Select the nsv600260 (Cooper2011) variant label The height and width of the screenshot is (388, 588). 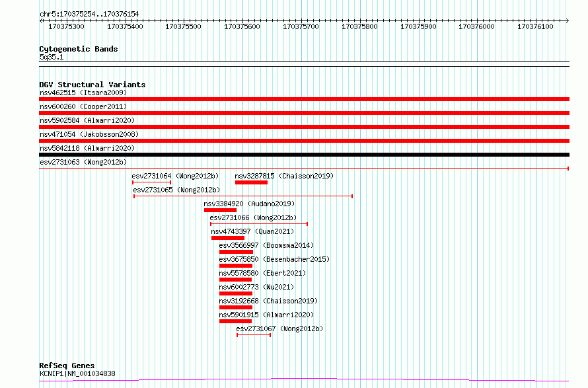[x=83, y=106]
